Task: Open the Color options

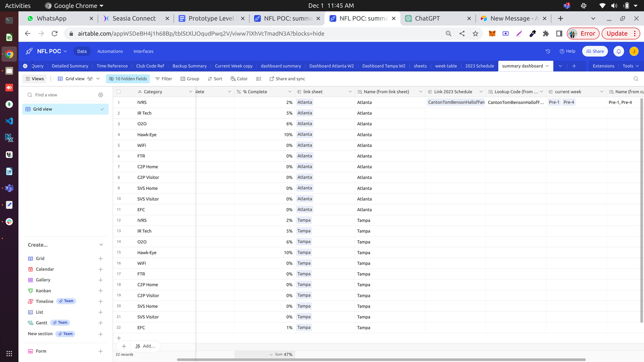Action: coord(239,79)
